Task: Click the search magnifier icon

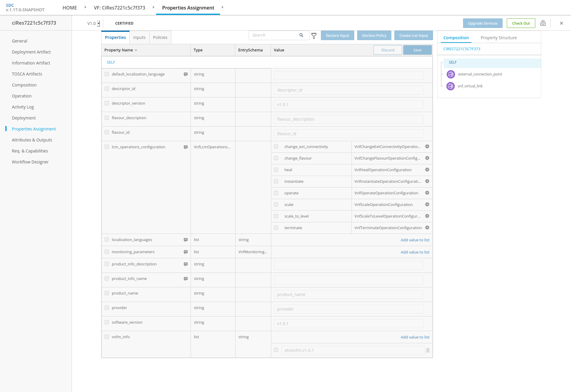Action: [x=301, y=35]
